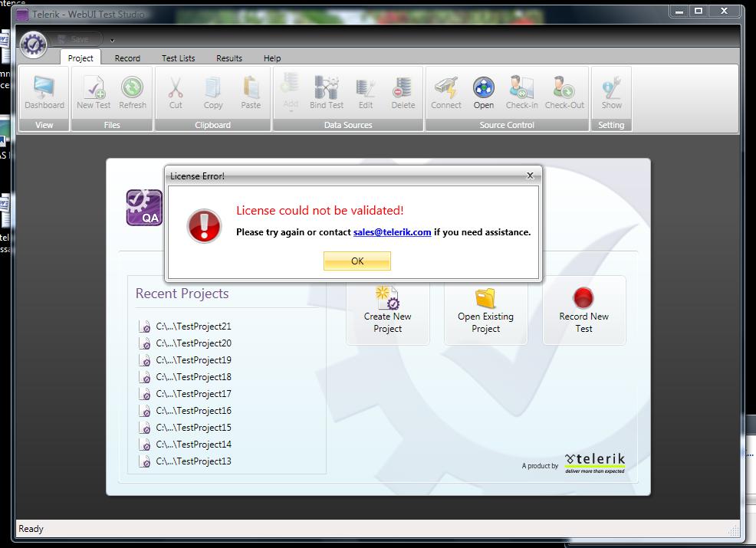
Task: Click the Telerik product logo
Action: point(595,463)
